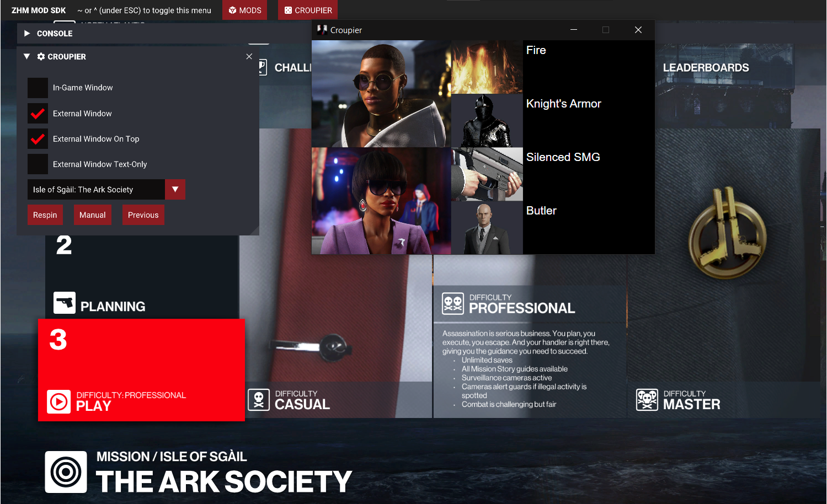Viewport: 827px width, 504px height.
Task: Click the top target portrait with round glasses
Action: [381, 94]
